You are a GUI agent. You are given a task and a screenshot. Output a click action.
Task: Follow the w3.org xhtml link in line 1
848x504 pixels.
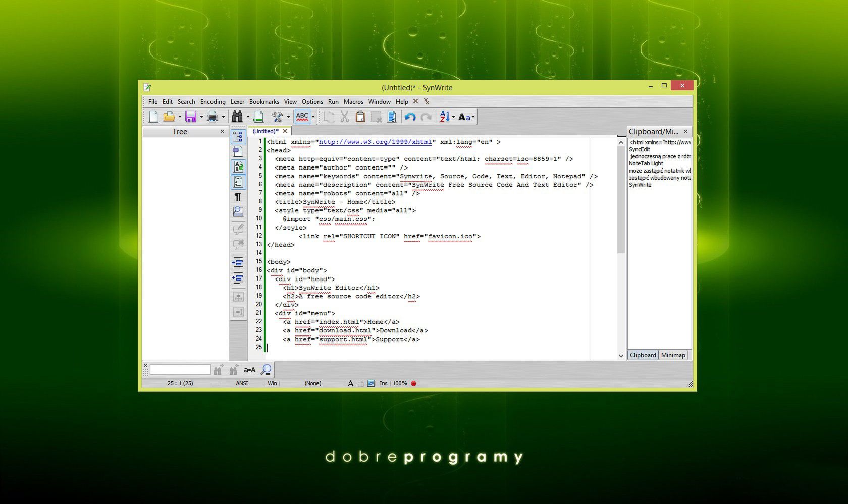[x=375, y=142]
